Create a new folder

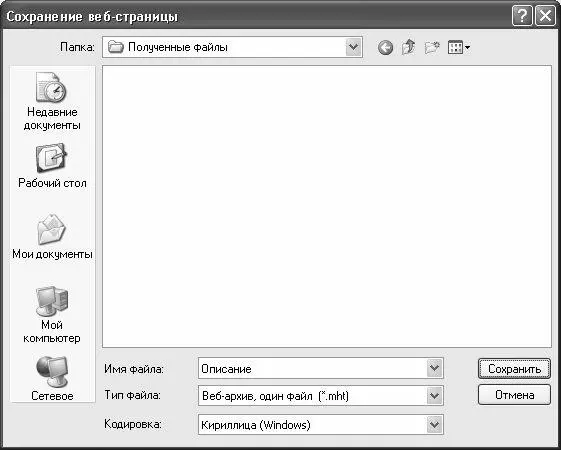432,47
